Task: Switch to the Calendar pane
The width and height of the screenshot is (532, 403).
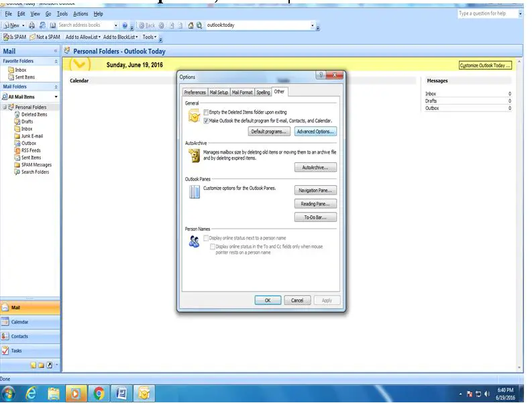Action: pyautogui.click(x=30, y=322)
